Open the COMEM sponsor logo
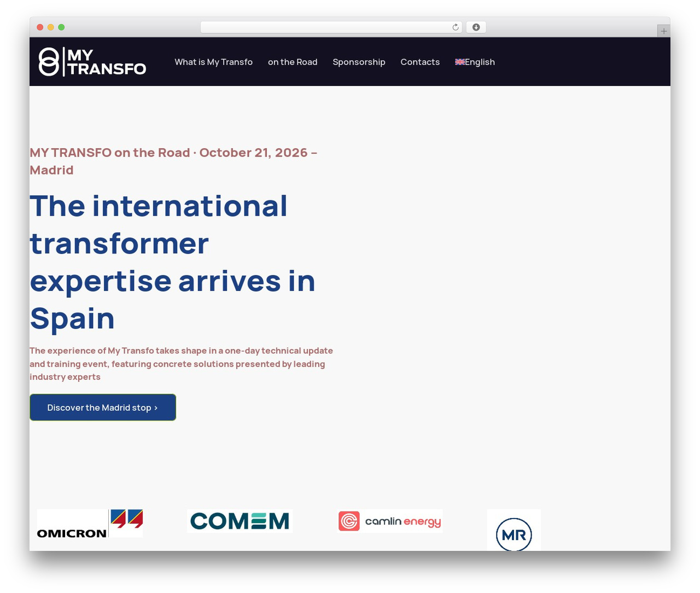This screenshot has height=593, width=700. [240, 521]
